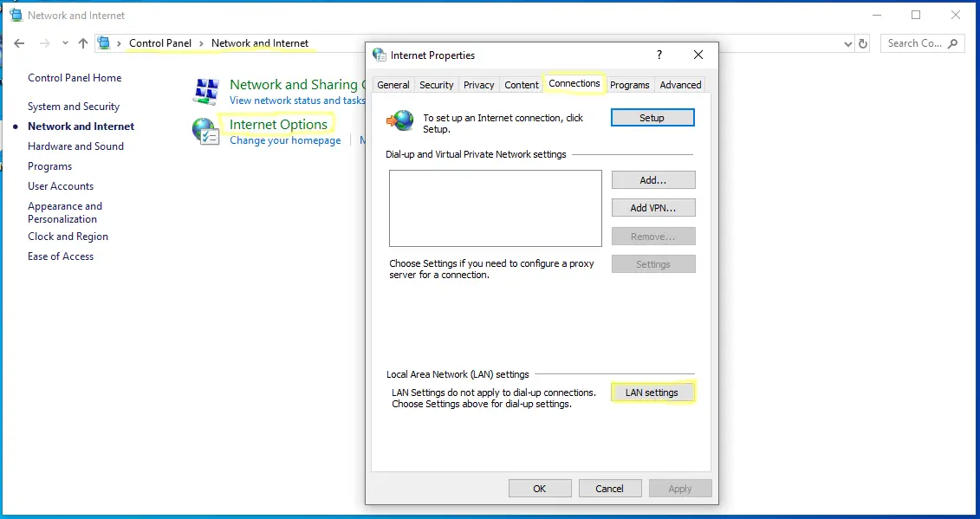Image resolution: width=980 pixels, height=519 pixels.
Task: Click the globe connection setup icon
Action: [x=400, y=120]
